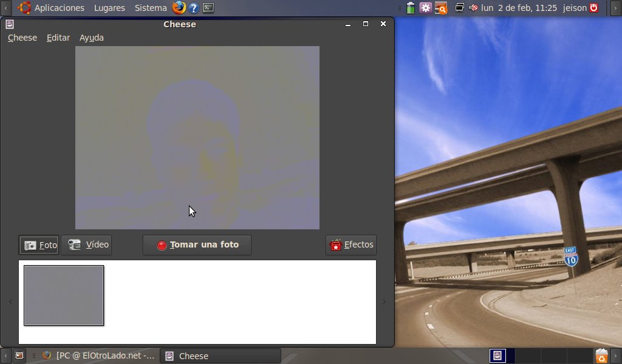Launch Firefox from top panel
The image size is (622, 364).
point(179,7)
